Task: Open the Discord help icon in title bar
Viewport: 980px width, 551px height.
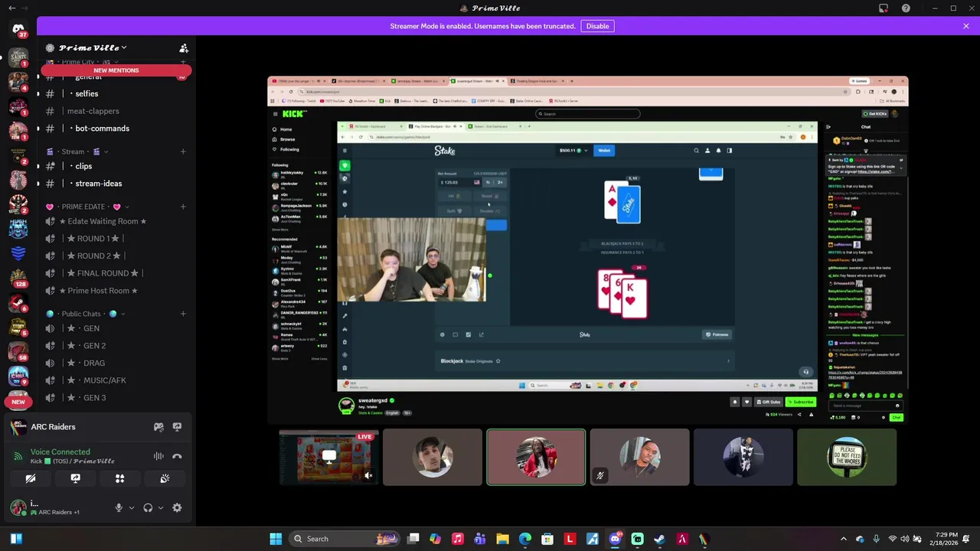Action: [906, 8]
